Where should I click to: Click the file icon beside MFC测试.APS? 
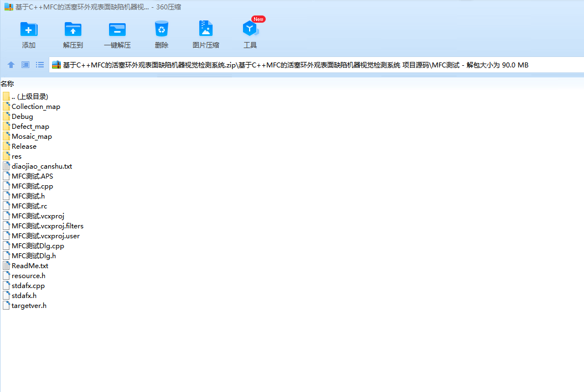click(x=6, y=176)
